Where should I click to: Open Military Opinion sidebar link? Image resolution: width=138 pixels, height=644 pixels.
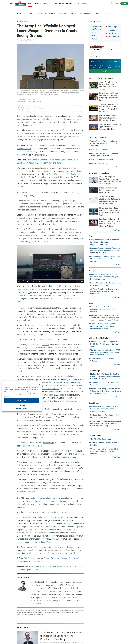coord(113,36)
